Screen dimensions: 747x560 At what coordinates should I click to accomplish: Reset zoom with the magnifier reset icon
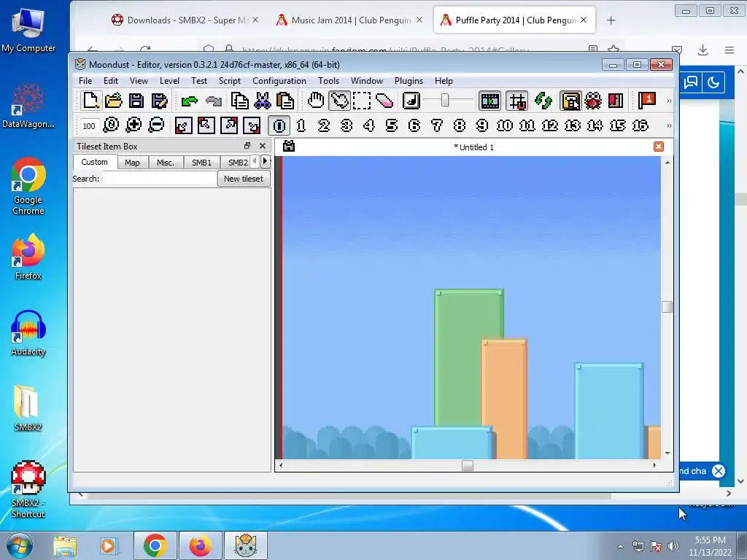[x=111, y=125]
